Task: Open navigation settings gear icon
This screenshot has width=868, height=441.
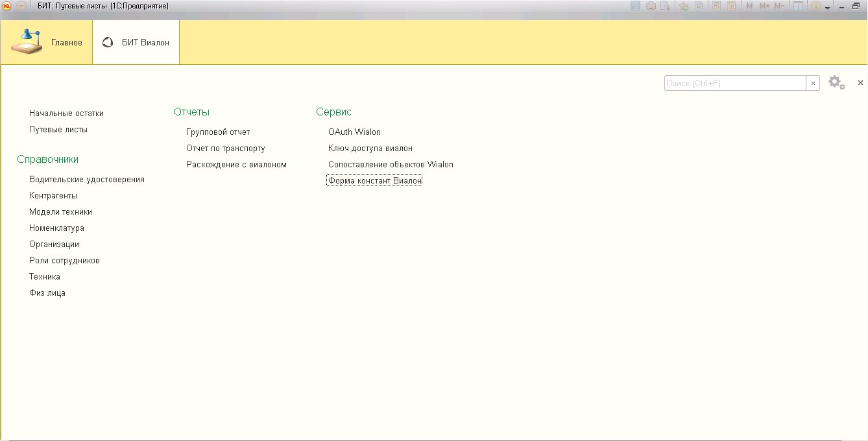Action: [x=836, y=83]
